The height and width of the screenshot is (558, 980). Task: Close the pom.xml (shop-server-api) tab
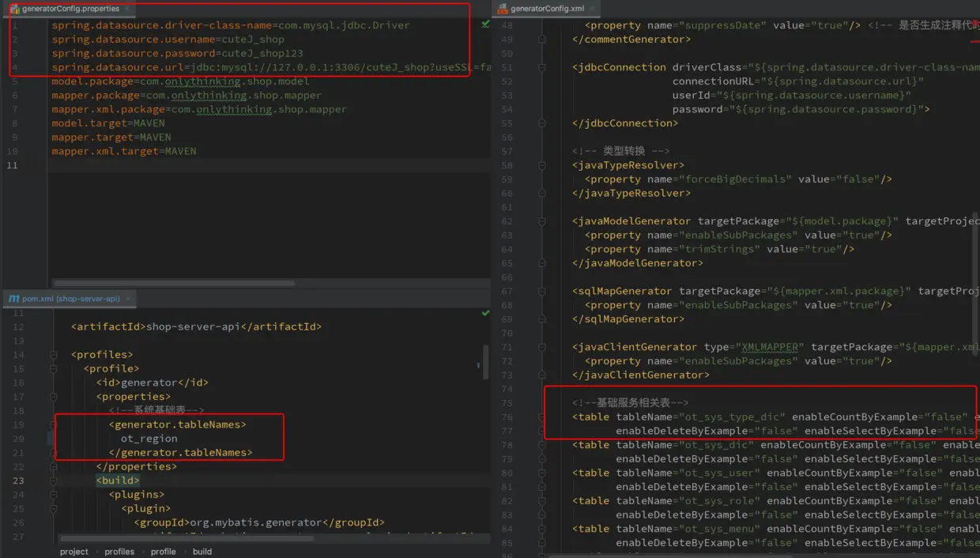(x=129, y=299)
